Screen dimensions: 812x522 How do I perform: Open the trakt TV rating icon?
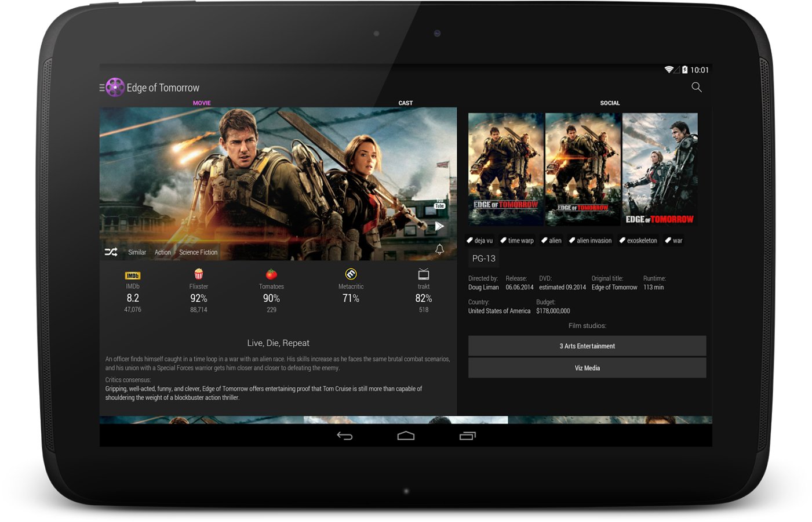click(x=424, y=274)
